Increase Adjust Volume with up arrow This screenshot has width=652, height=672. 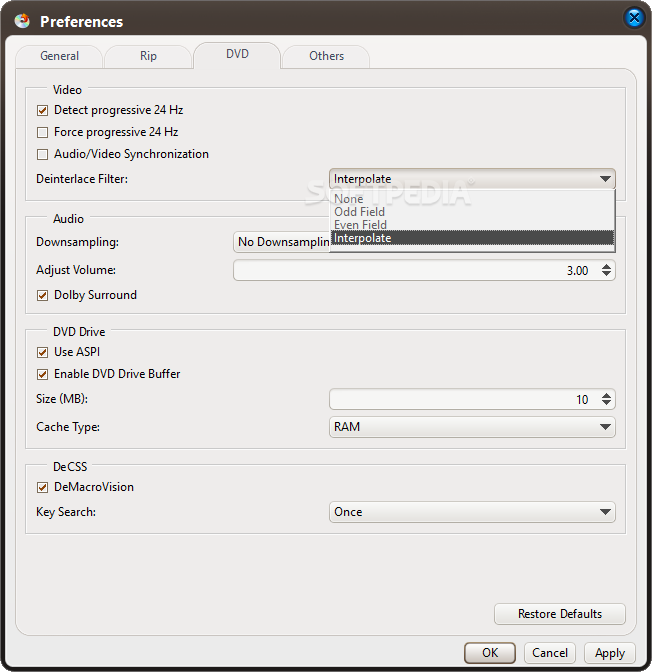[x=606, y=266]
